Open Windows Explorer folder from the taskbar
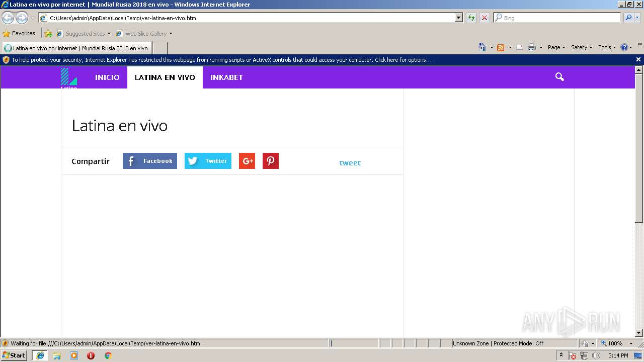 pos(57,355)
